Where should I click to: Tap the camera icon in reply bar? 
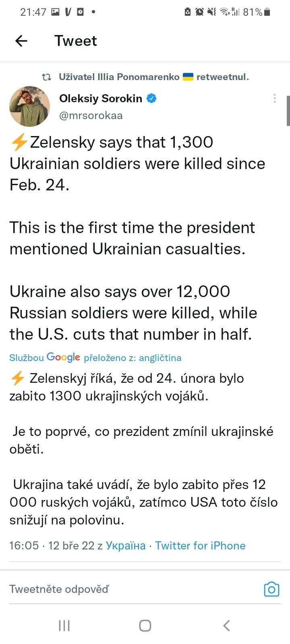pyautogui.click(x=271, y=589)
